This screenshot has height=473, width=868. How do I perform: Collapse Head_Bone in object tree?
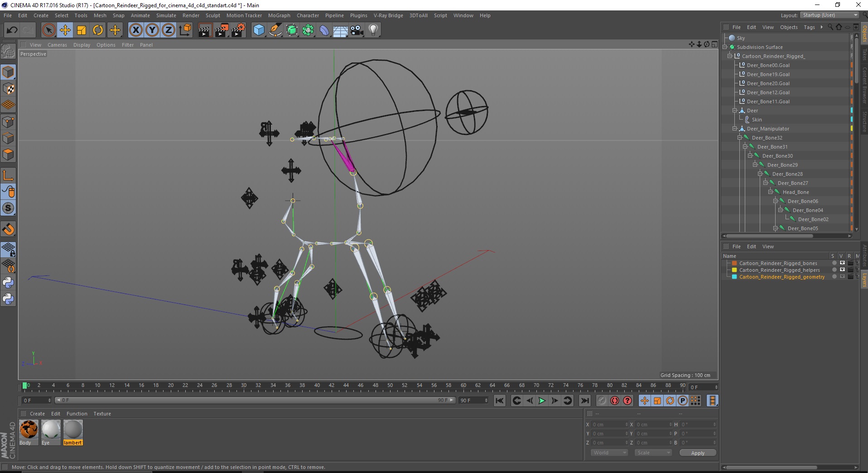click(770, 192)
